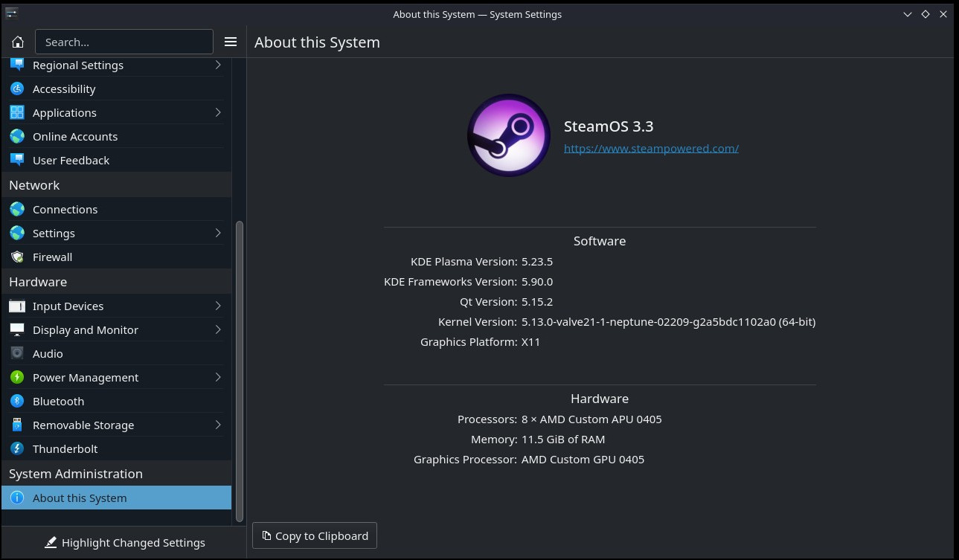Select the Thunderbolt entry
959x560 pixels.
coord(116,448)
